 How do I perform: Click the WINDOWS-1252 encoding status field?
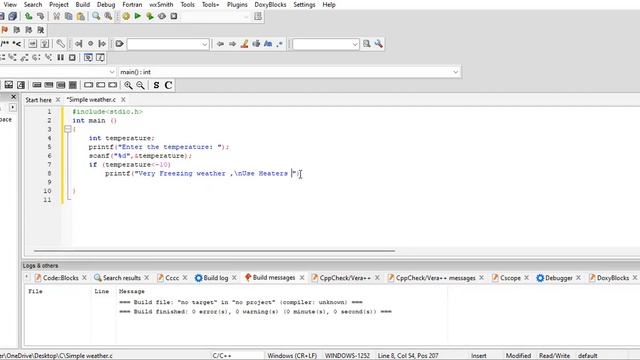coord(347,356)
